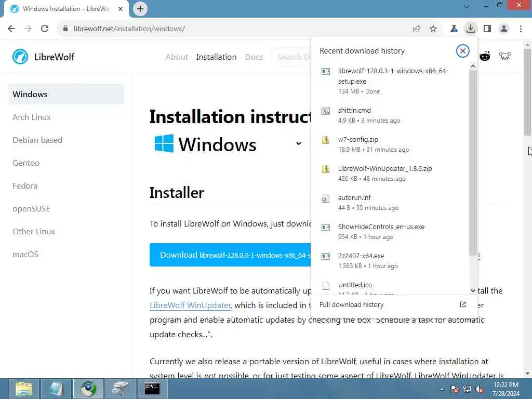Select Windows in the sidebar
Screen dimensions: 532x399
click(x=66, y=95)
